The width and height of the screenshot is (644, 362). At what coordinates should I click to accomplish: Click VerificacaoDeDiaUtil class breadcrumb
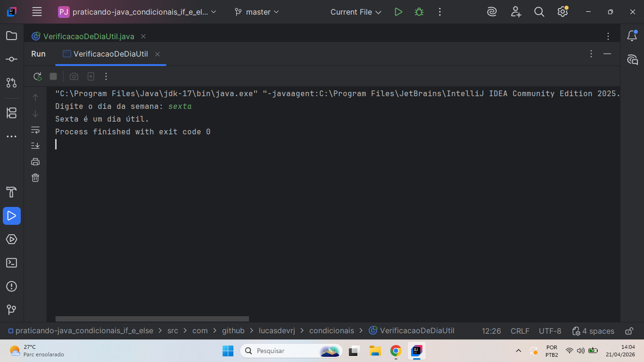[412, 331]
